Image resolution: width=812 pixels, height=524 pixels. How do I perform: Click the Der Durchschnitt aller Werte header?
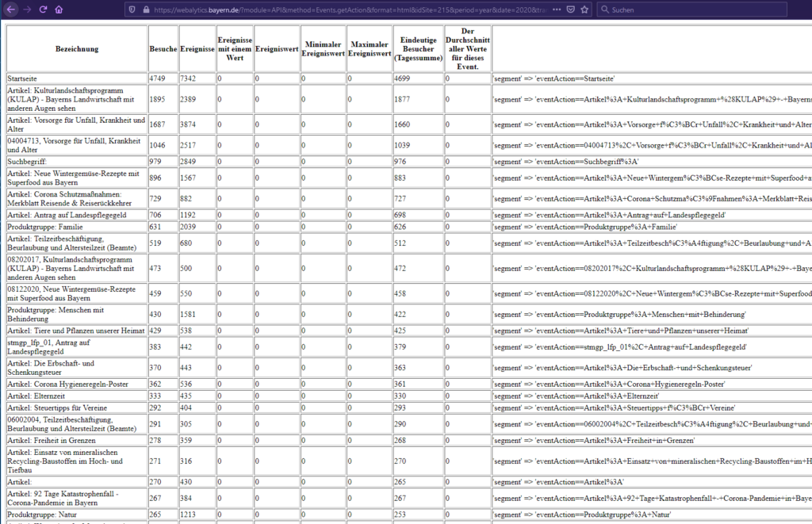[468, 48]
